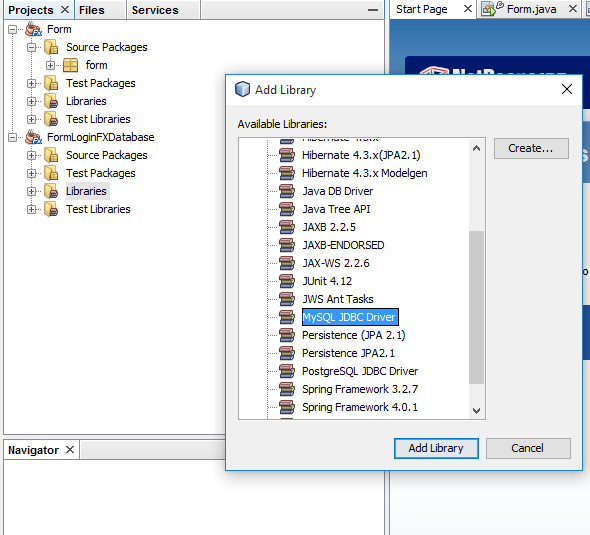Click the library list scroll-down arrow

tap(476, 410)
